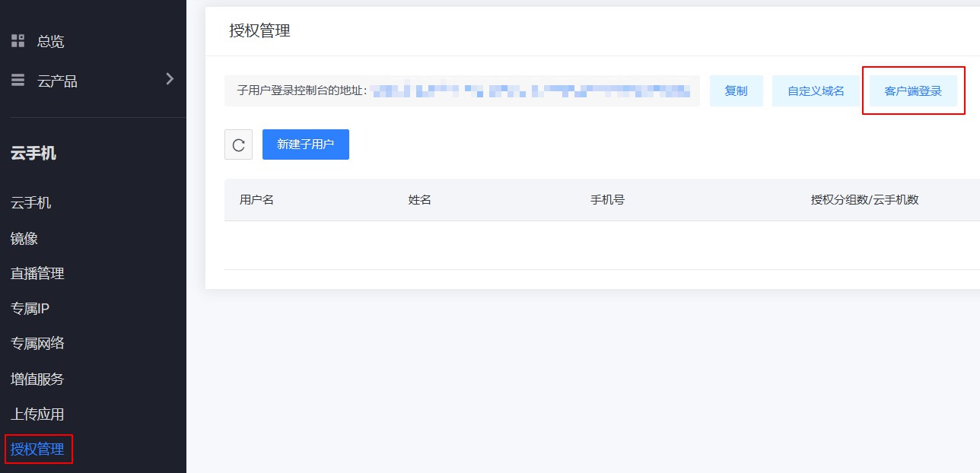Open 直播管理 in the sidebar
The height and width of the screenshot is (473, 980).
37,274
